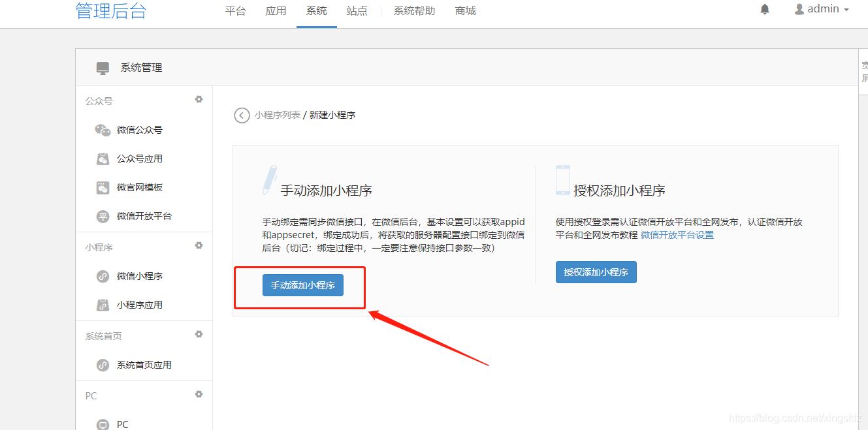
Task: Click the notification bell icon
Action: coord(765,9)
